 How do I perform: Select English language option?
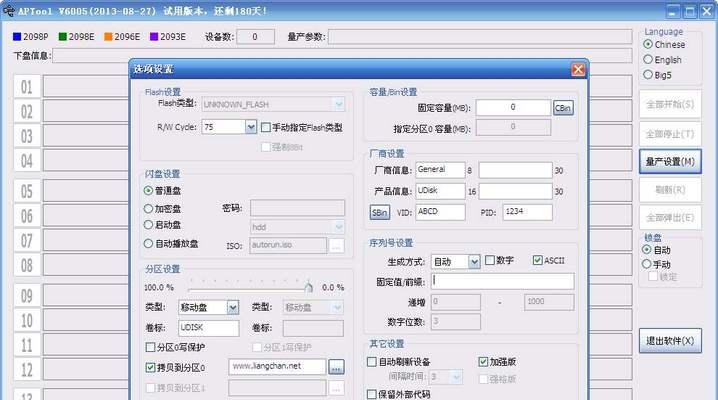point(647,59)
